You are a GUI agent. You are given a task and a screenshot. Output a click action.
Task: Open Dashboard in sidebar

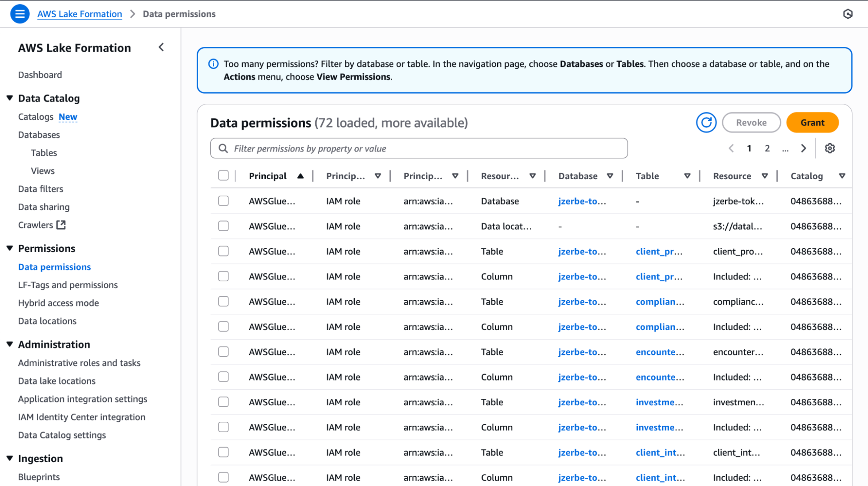pyautogui.click(x=40, y=75)
